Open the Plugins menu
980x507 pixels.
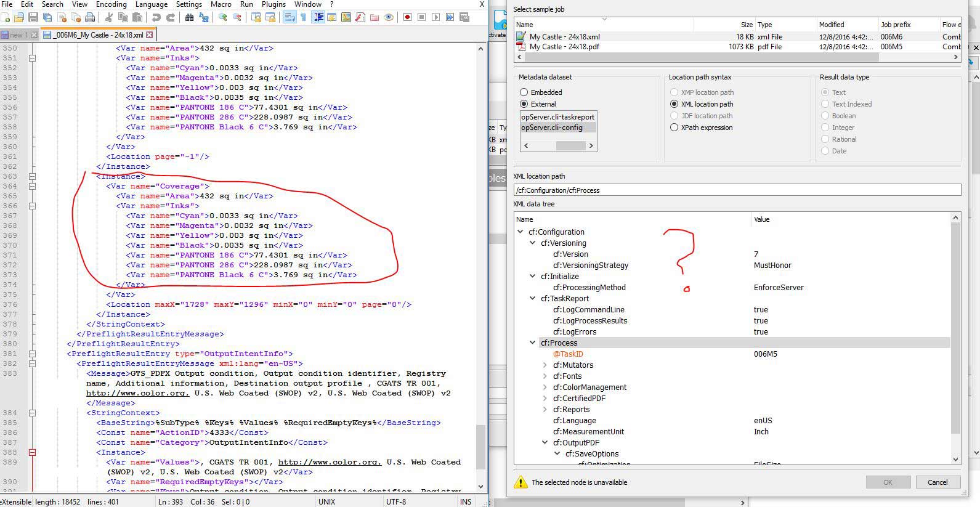pos(273,4)
